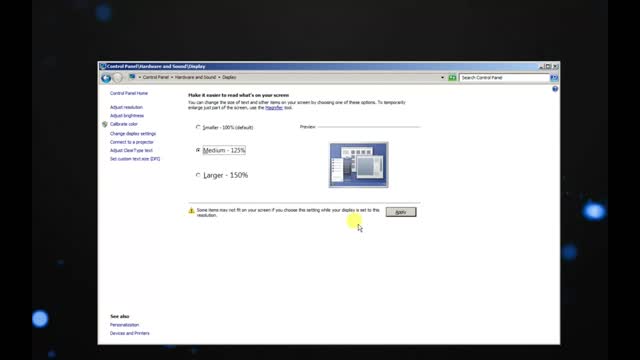The image size is (640, 360).
Task: Click the Search Control Panel field
Action: [504, 78]
